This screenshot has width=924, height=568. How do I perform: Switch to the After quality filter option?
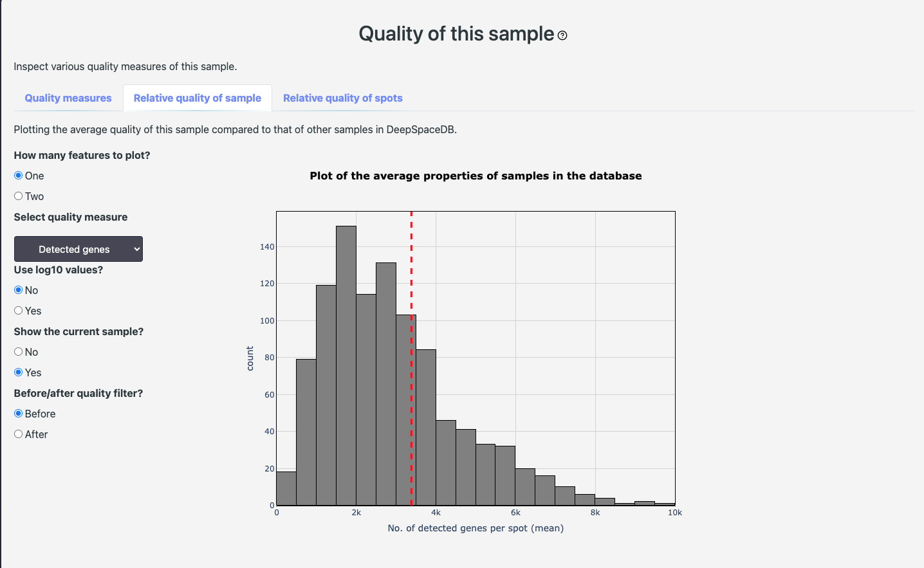coord(19,434)
